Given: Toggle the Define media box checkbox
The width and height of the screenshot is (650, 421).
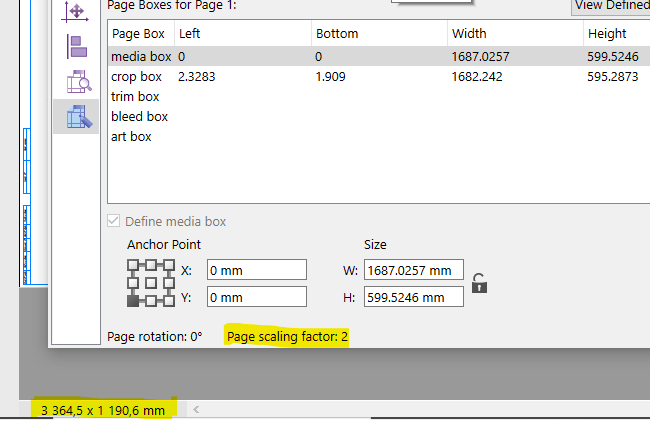Looking at the screenshot, I should [114, 221].
